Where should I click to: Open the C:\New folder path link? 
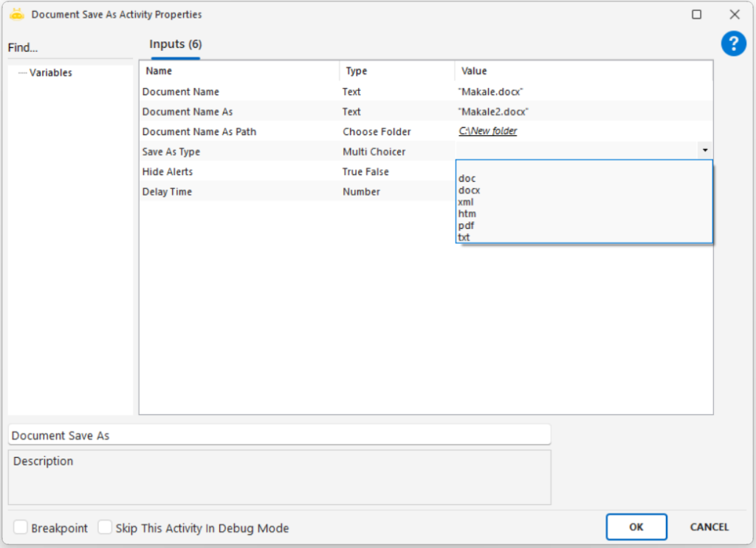pos(487,131)
